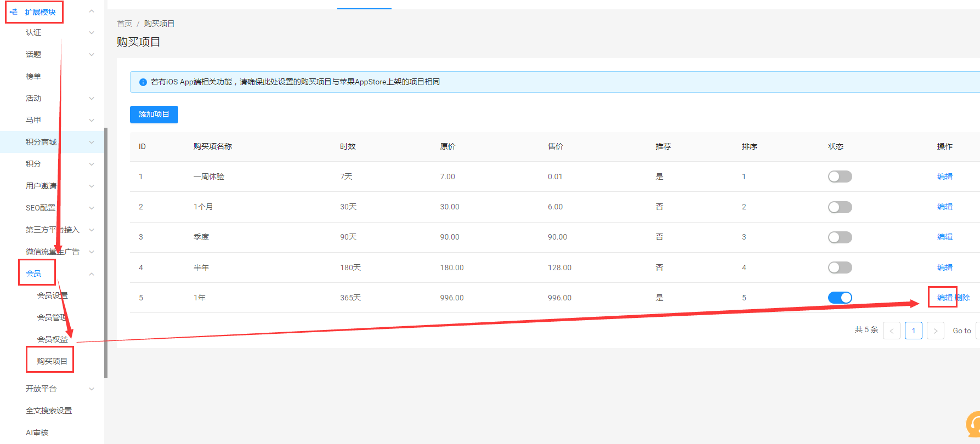Click the 一周体验 name cell
This screenshot has width=980, height=444.
[x=209, y=177]
